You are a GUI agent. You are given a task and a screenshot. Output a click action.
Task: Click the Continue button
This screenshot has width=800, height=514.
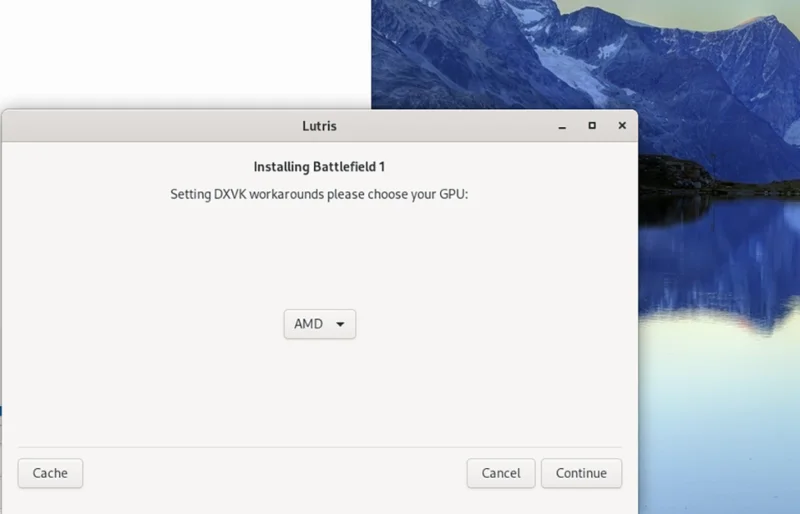point(581,473)
